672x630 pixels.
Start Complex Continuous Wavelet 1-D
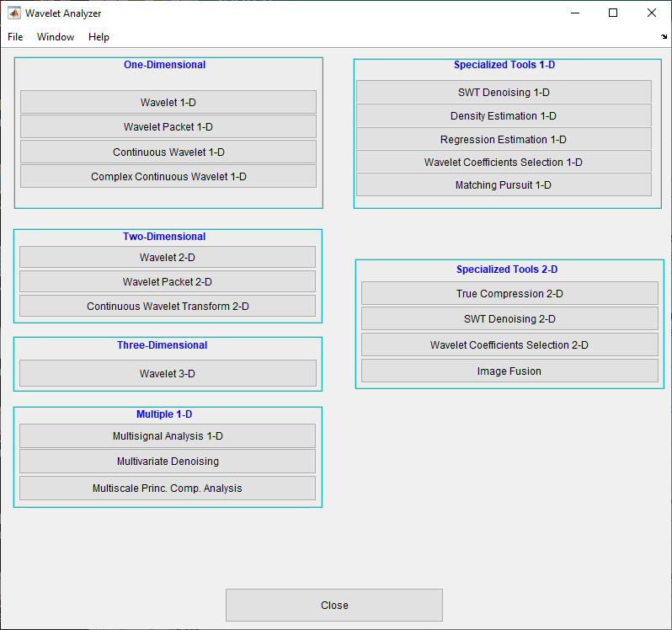click(x=168, y=176)
